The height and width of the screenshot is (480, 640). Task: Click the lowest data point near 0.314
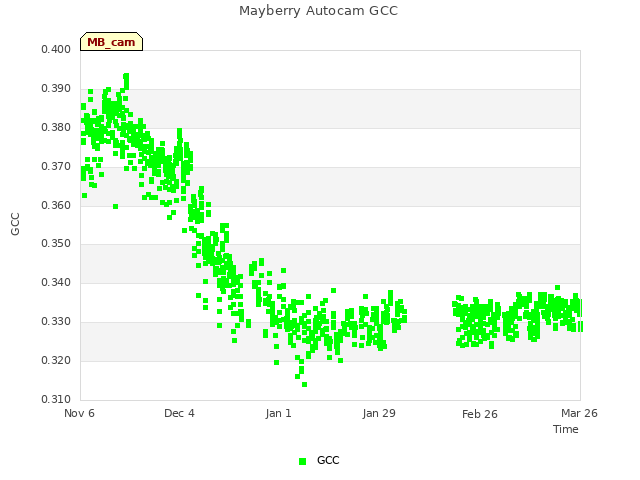[x=304, y=384]
